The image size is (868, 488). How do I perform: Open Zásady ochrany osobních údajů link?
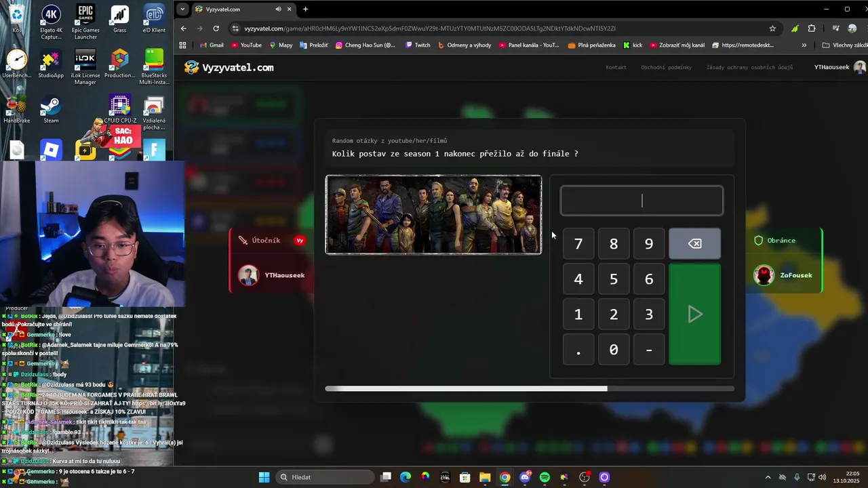pos(749,68)
